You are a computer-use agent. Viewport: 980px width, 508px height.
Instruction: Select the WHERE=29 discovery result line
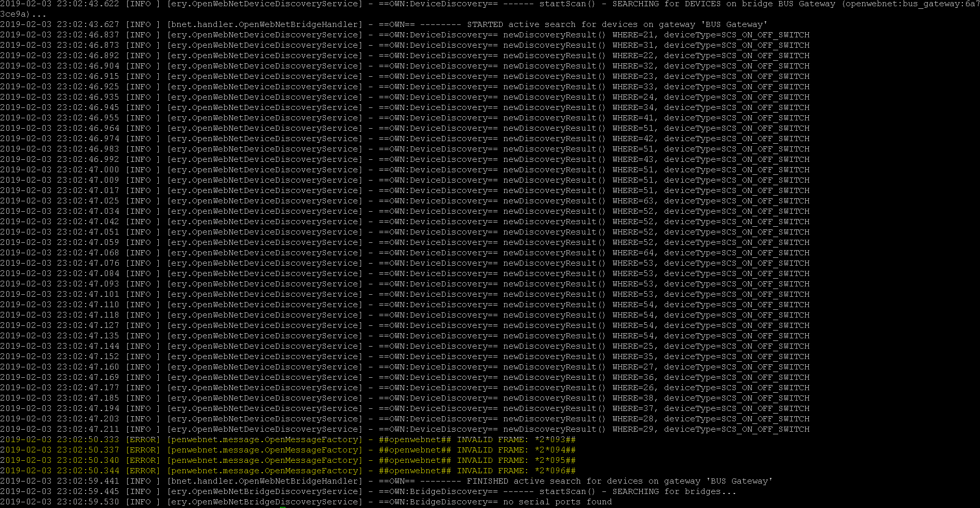[x=633, y=429]
